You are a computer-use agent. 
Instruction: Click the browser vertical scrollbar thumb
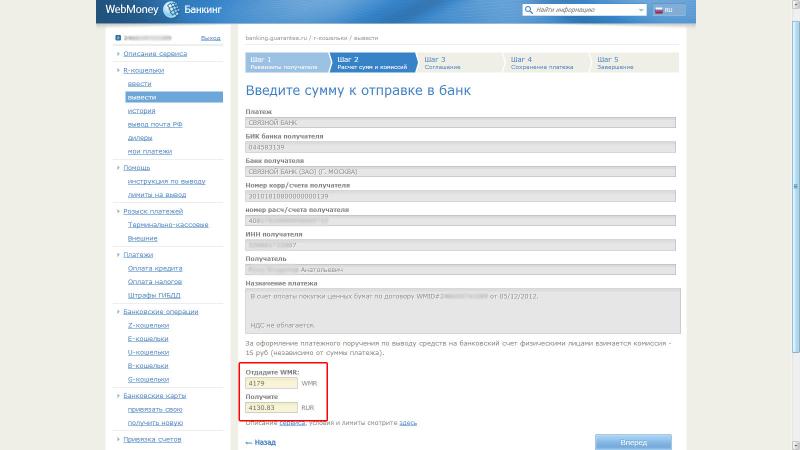[795, 186]
